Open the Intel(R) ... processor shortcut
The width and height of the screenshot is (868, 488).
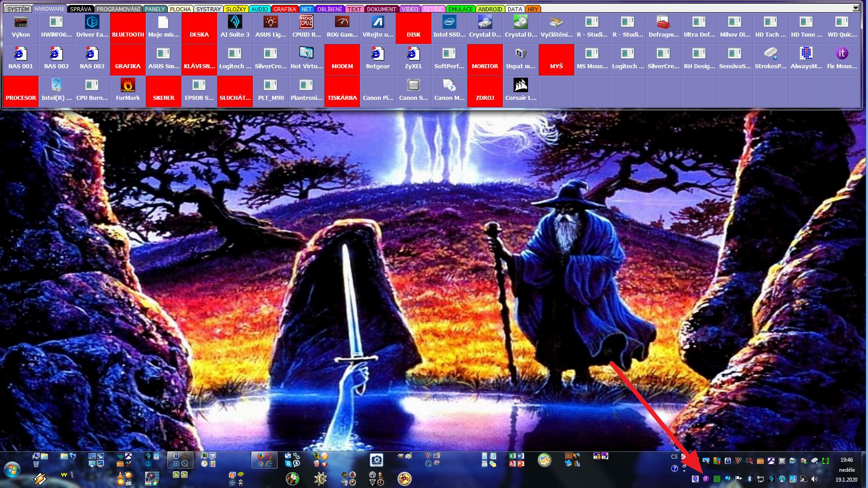click(57, 91)
